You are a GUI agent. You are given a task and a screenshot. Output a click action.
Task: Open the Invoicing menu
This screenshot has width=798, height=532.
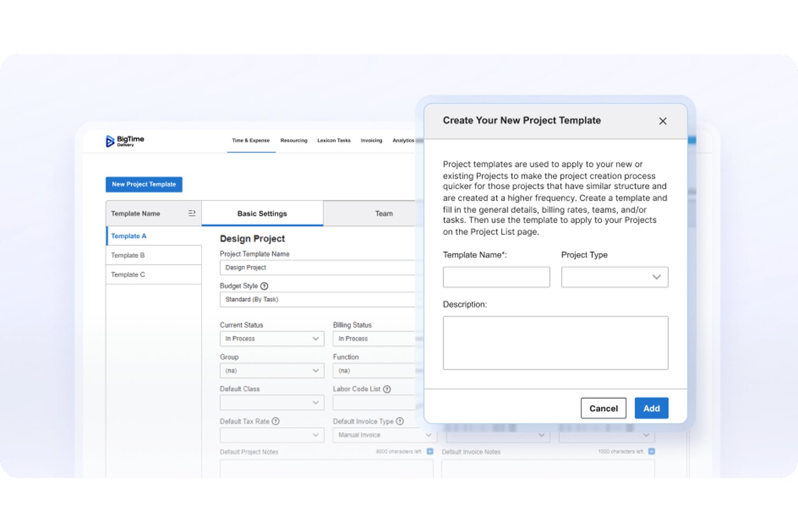372,141
